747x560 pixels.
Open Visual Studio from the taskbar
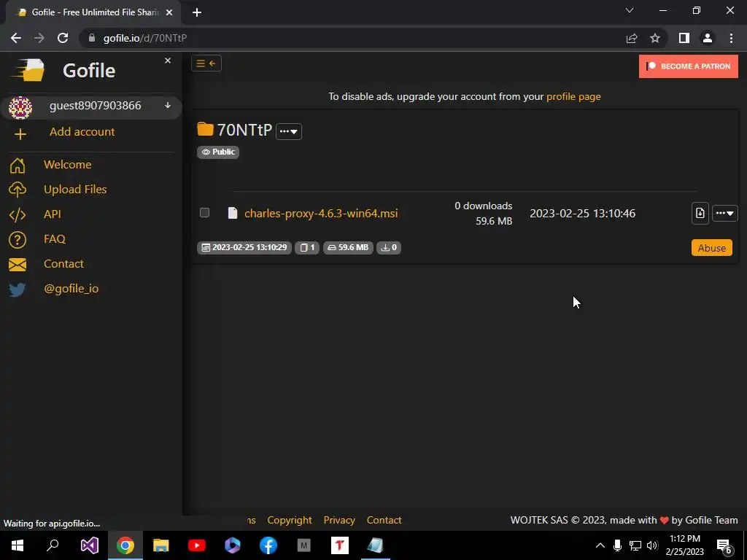pos(89,545)
